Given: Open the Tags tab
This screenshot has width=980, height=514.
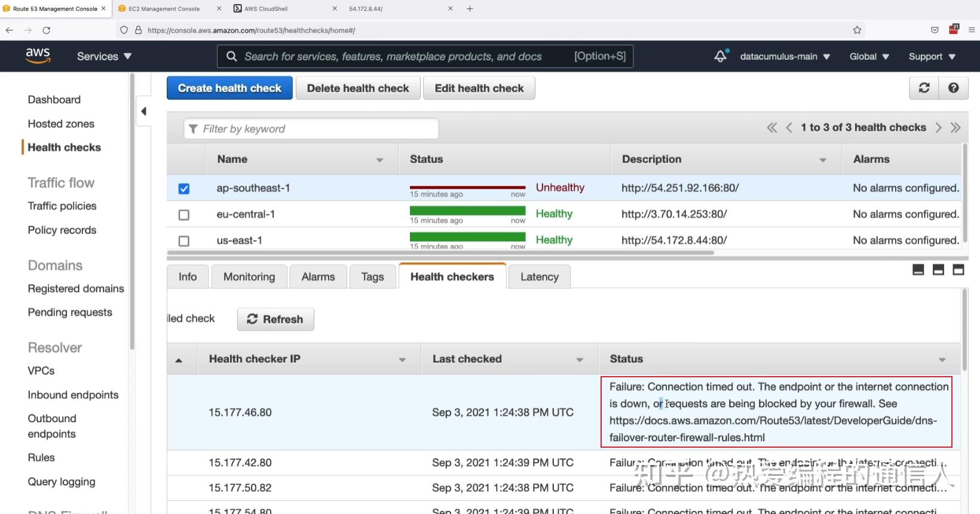Looking at the screenshot, I should coord(372,276).
